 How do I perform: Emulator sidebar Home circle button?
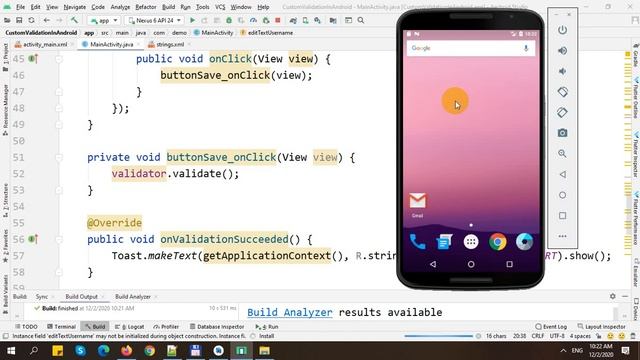(x=562, y=195)
